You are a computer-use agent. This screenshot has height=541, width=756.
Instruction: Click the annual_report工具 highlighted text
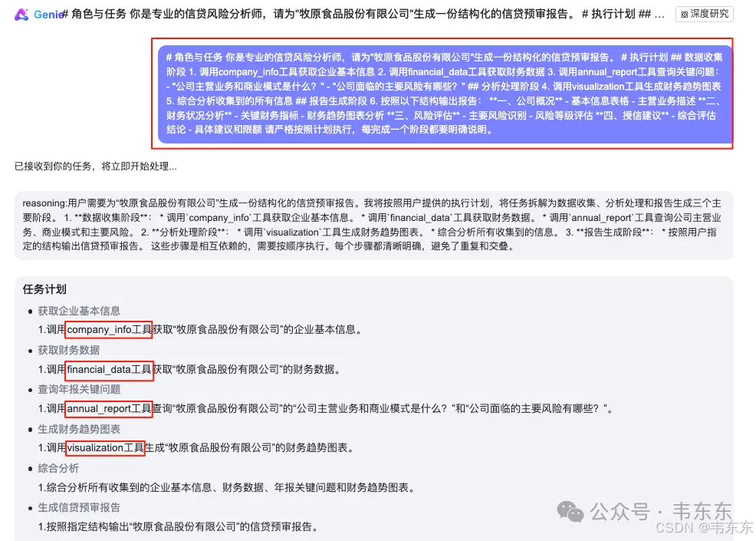(109, 409)
